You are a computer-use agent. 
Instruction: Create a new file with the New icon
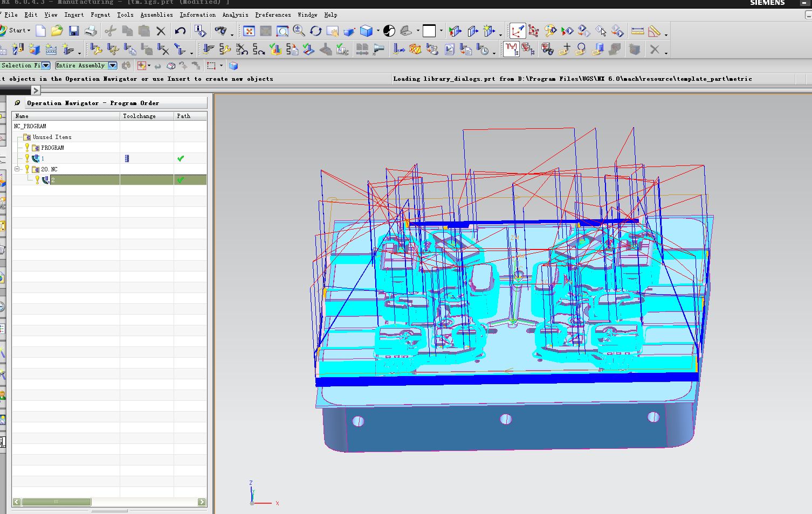coord(40,31)
